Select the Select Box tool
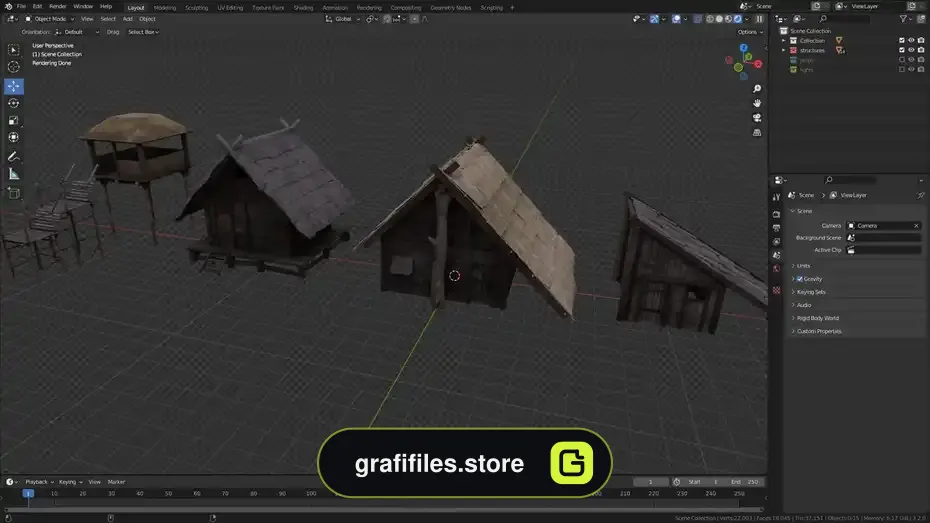930x523 pixels. (14, 50)
